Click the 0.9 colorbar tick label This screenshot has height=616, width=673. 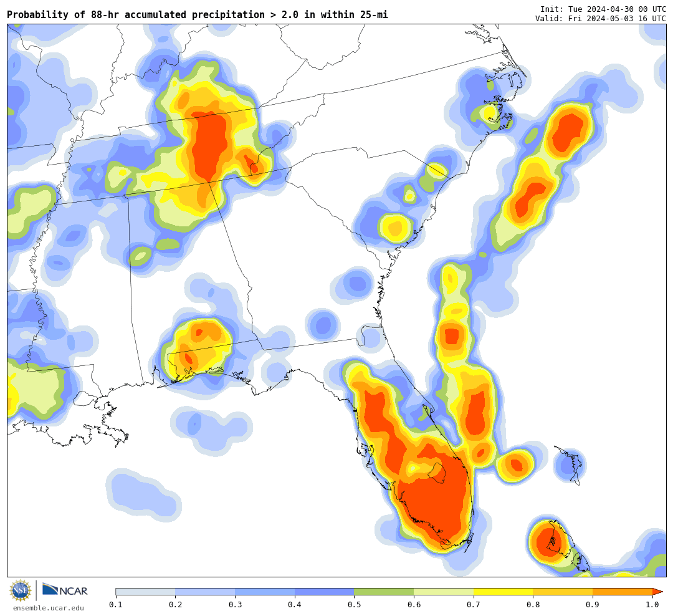pos(593,604)
